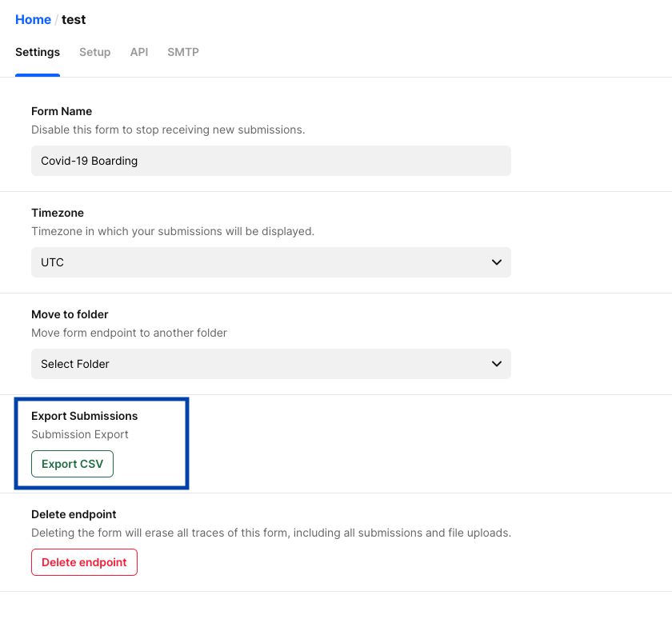The image size is (672, 635).
Task: Select the Settings tab
Action: (38, 52)
